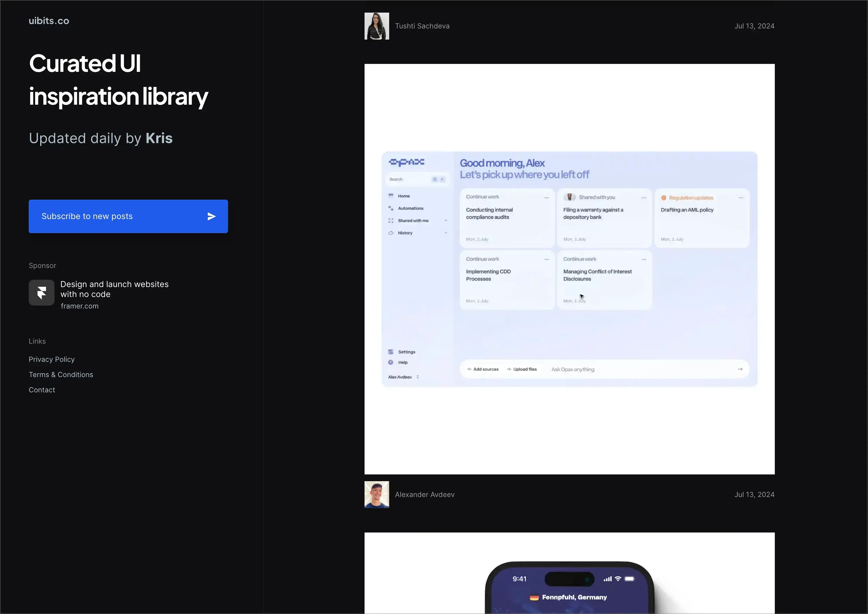Image resolution: width=868 pixels, height=614 pixels.
Task: Click Automations label in Opax sidebar
Action: tap(411, 208)
